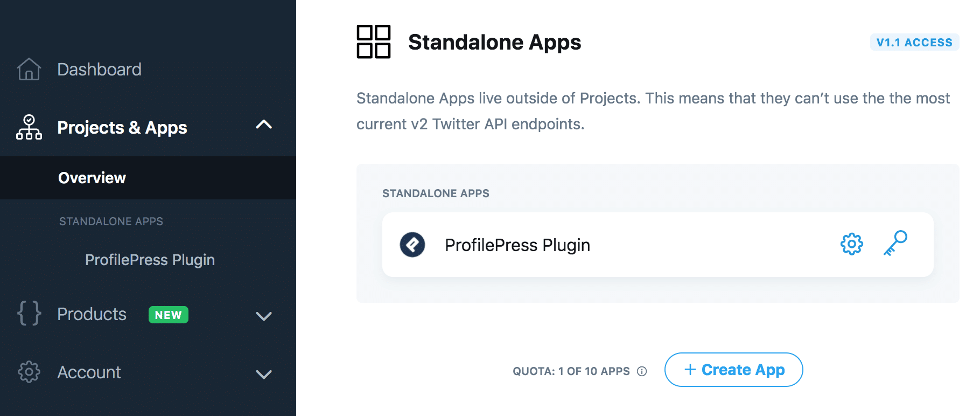
Task: Click the Dashboard home icon
Action: click(x=29, y=70)
